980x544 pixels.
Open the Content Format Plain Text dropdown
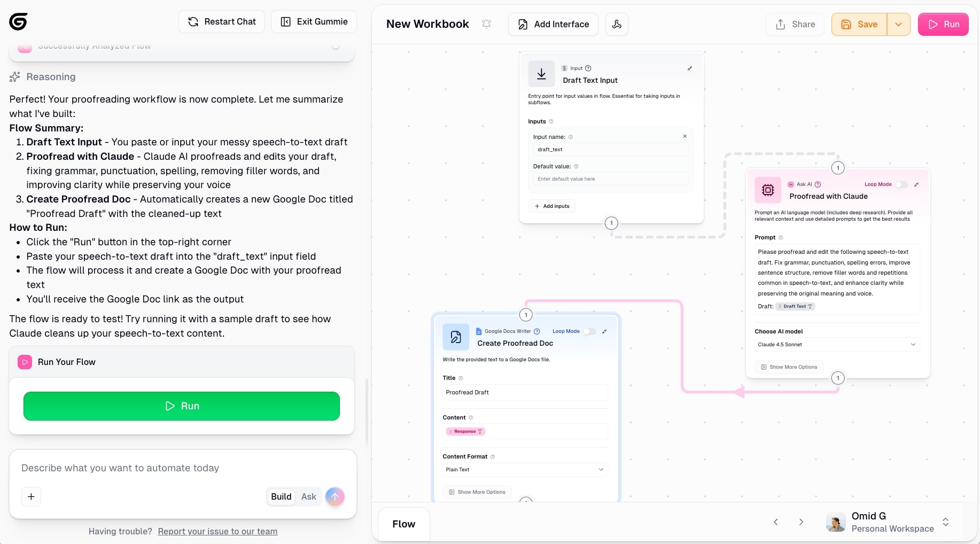[524, 470]
